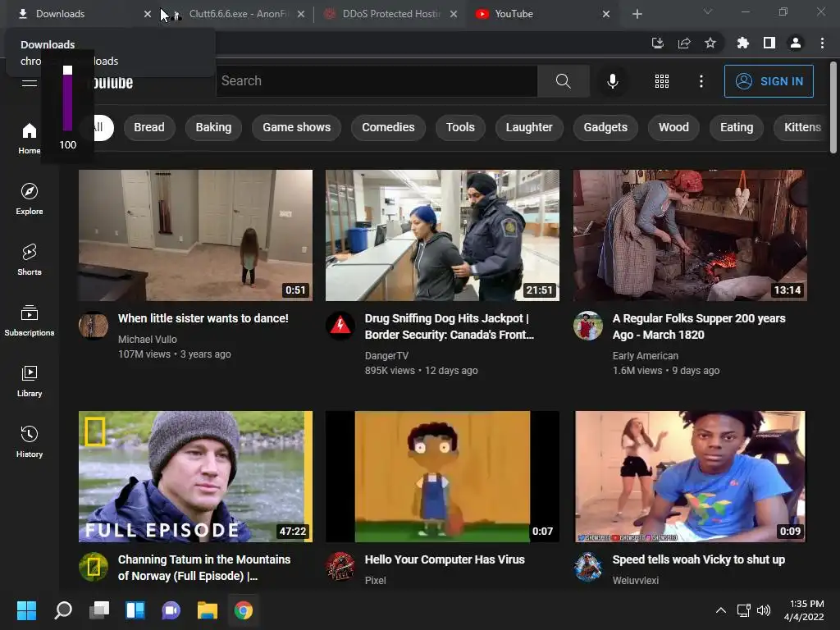
Task: Open National Geographic channel avatar
Action: (x=94, y=566)
